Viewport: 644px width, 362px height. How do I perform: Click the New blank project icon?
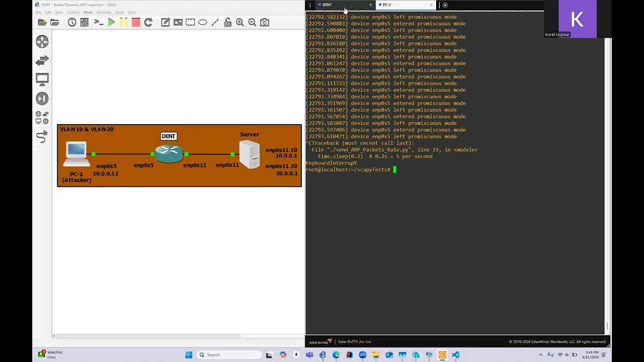click(x=42, y=22)
